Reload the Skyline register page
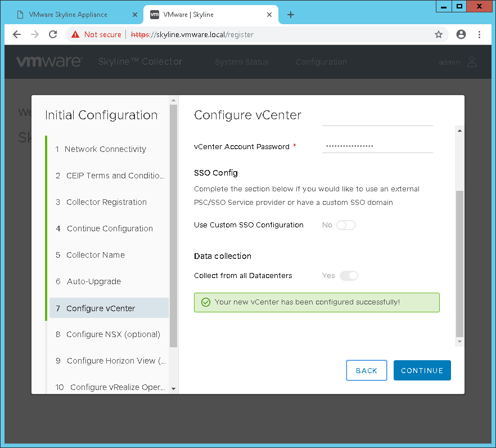This screenshot has height=448, width=496. 53,34
